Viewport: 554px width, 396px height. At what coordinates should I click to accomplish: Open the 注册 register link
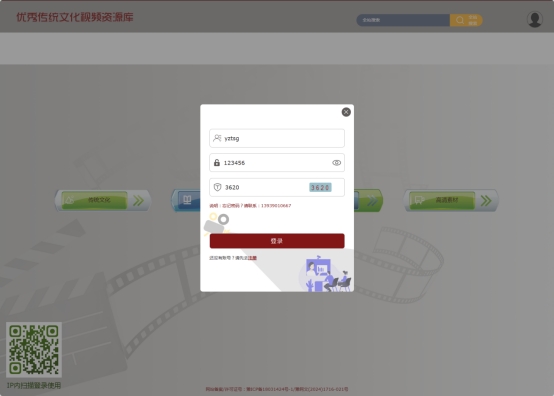pyautogui.click(x=252, y=258)
